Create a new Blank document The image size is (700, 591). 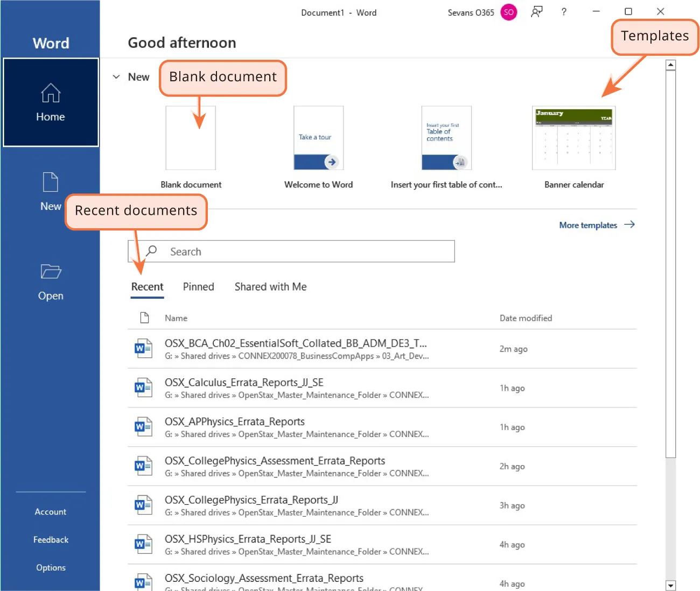tap(191, 138)
